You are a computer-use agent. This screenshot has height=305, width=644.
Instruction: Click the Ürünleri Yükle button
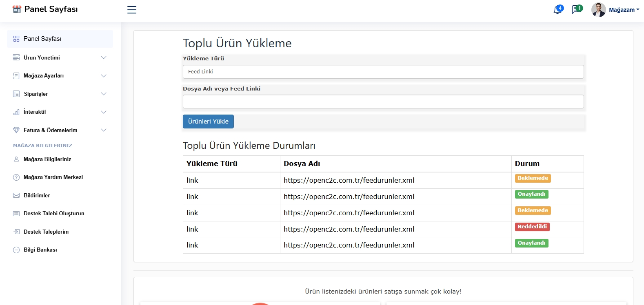(x=208, y=122)
